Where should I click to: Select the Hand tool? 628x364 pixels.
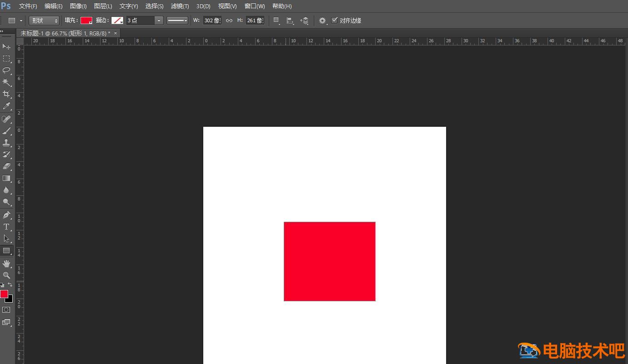click(x=6, y=264)
